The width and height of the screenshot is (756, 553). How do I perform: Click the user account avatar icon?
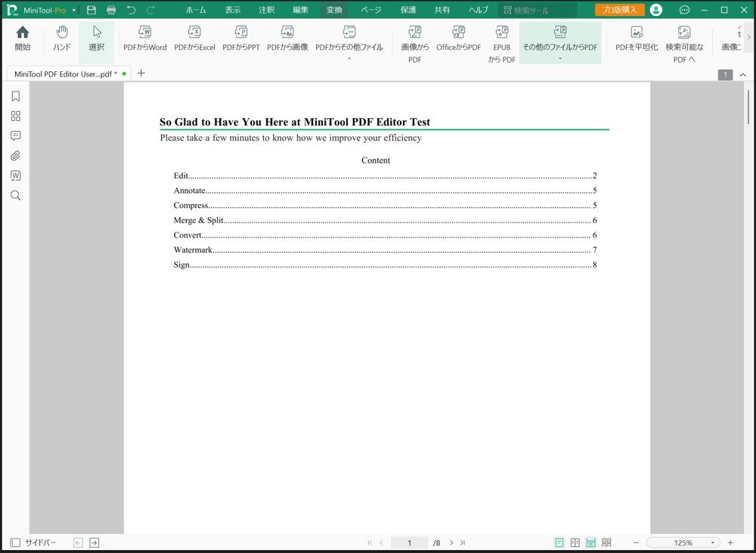coord(655,10)
